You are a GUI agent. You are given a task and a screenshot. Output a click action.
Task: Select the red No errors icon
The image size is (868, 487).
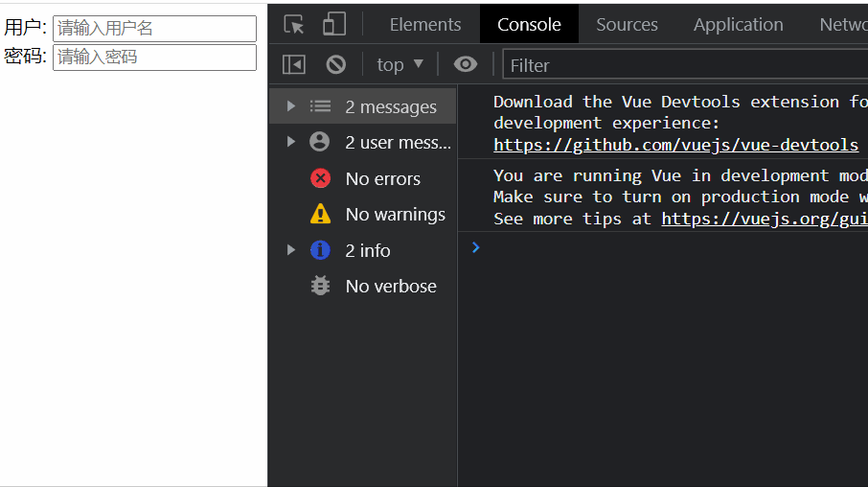tap(320, 178)
